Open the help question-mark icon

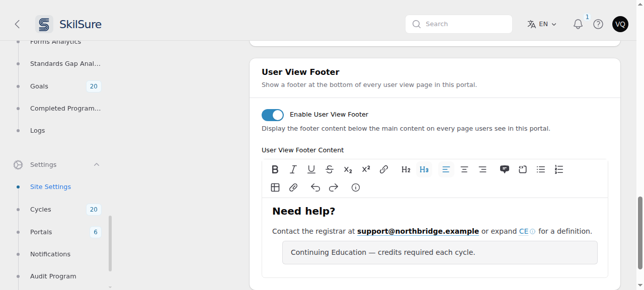click(598, 24)
